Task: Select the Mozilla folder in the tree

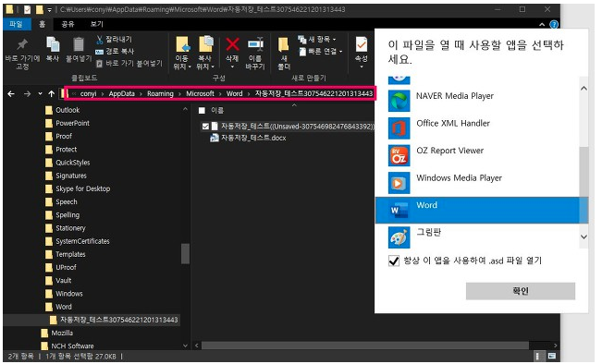Action: [x=57, y=333]
